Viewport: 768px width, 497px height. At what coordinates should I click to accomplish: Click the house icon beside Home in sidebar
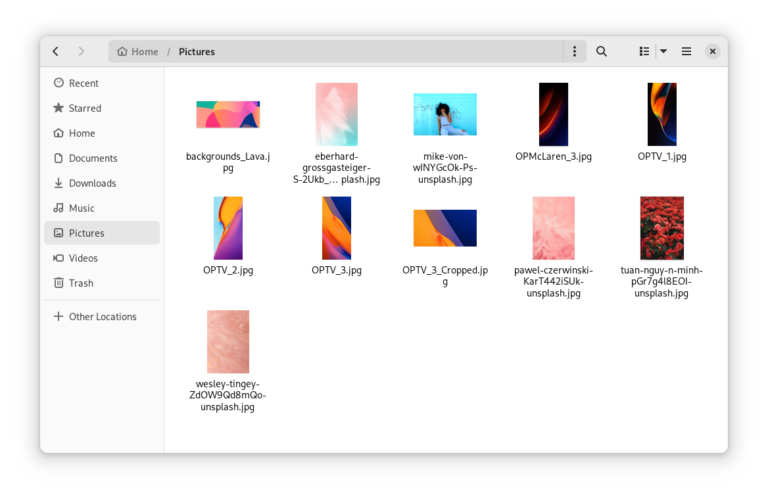pyautogui.click(x=59, y=133)
